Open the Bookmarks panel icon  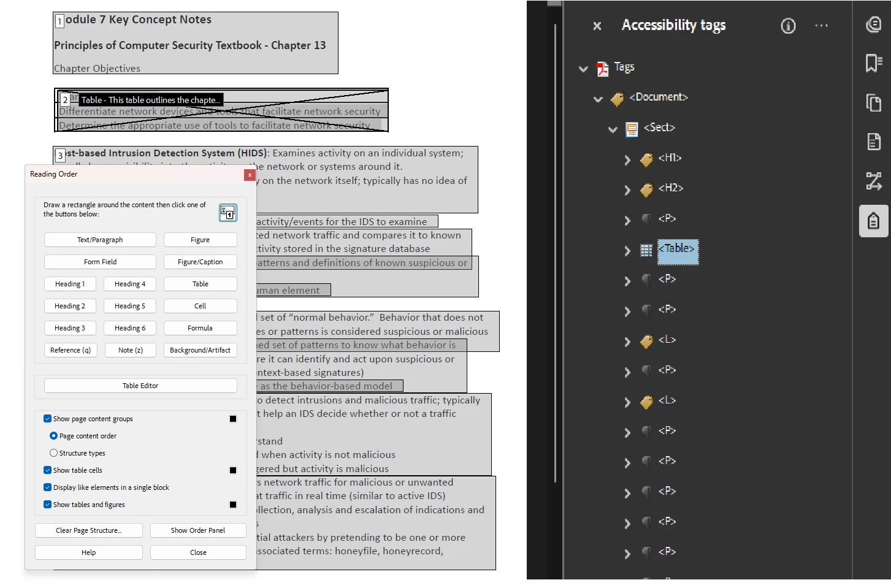coord(873,63)
